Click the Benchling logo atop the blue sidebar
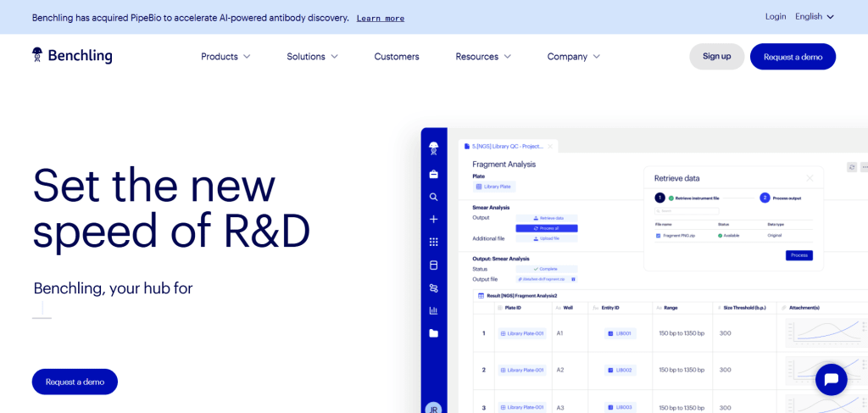The height and width of the screenshot is (413, 868). coord(433,148)
